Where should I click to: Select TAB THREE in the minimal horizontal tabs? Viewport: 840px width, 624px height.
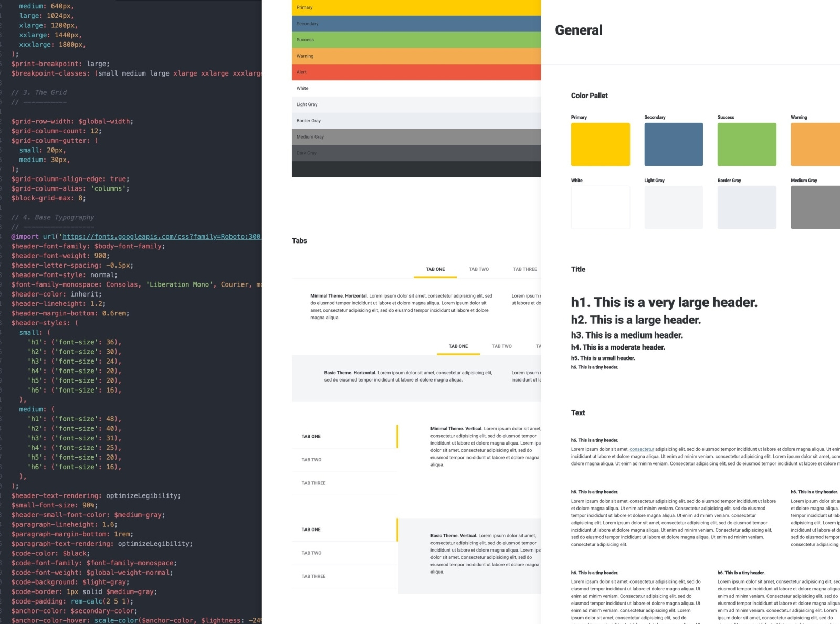pos(524,269)
